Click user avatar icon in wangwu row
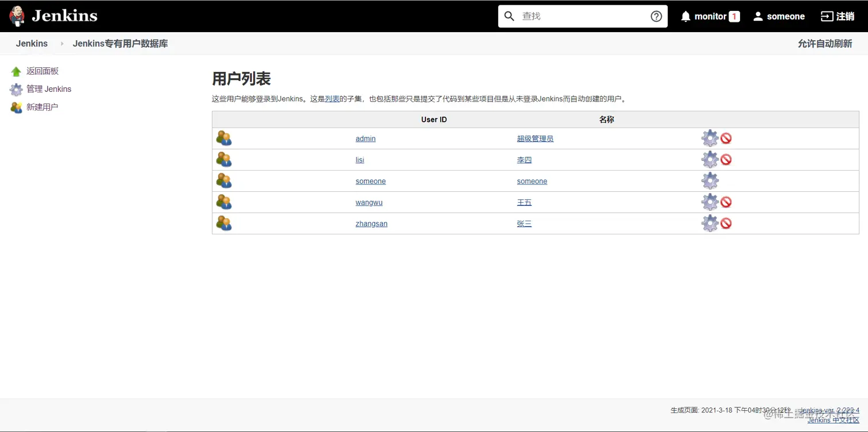The image size is (868, 432). coord(224,202)
